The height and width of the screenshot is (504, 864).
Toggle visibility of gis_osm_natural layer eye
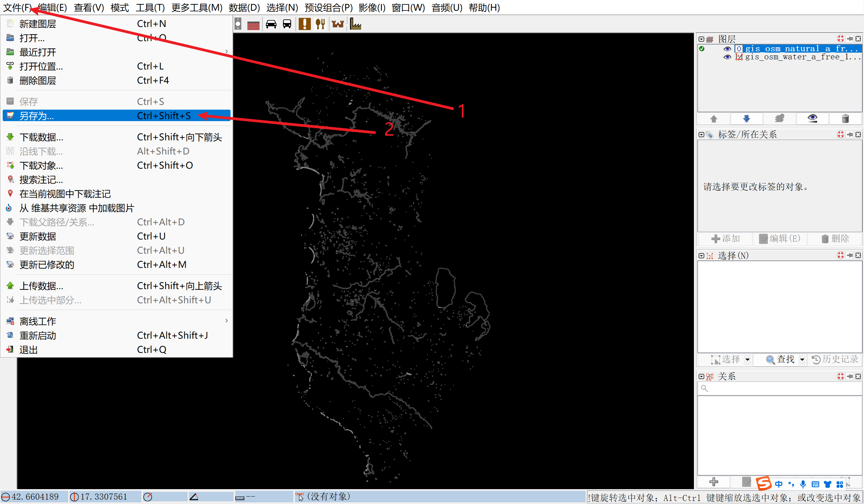727,49
